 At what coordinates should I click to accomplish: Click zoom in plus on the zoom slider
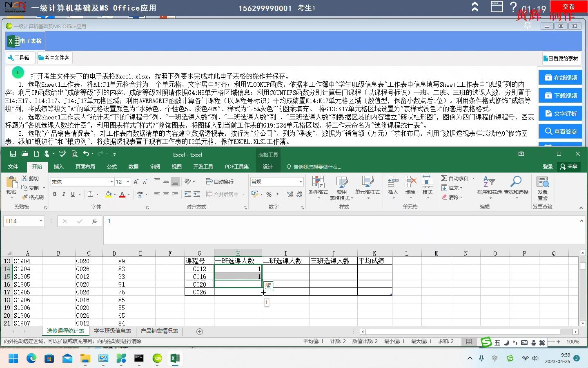tap(558, 342)
